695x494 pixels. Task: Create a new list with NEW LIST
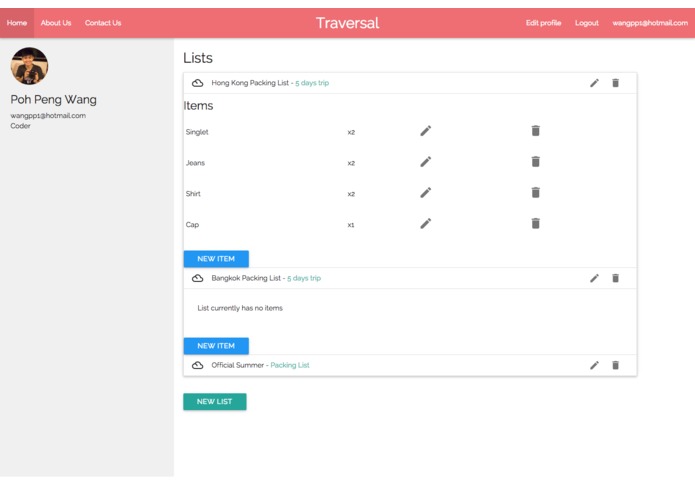click(215, 401)
